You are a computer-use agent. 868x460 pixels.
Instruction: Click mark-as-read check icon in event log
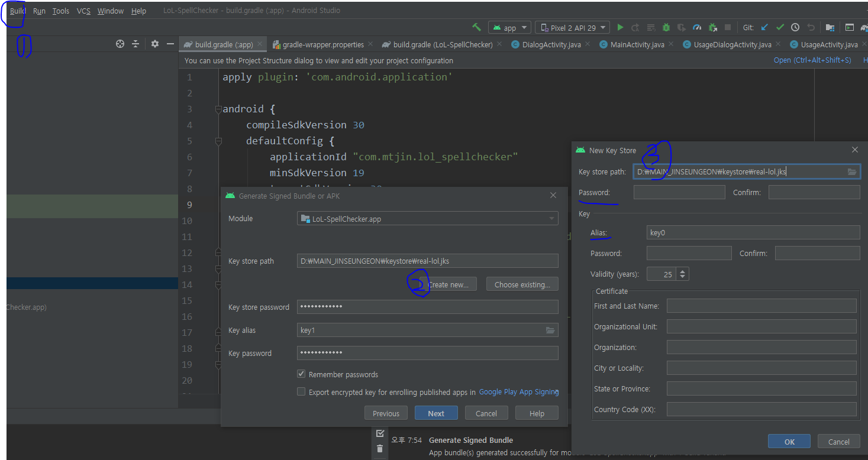pyautogui.click(x=380, y=433)
